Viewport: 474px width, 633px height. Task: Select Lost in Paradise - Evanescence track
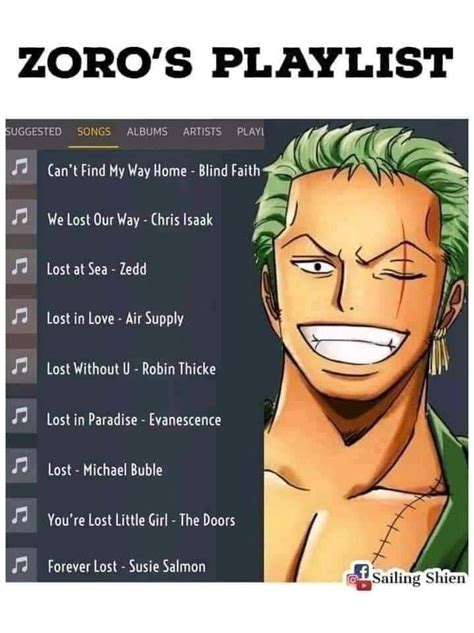(134, 420)
